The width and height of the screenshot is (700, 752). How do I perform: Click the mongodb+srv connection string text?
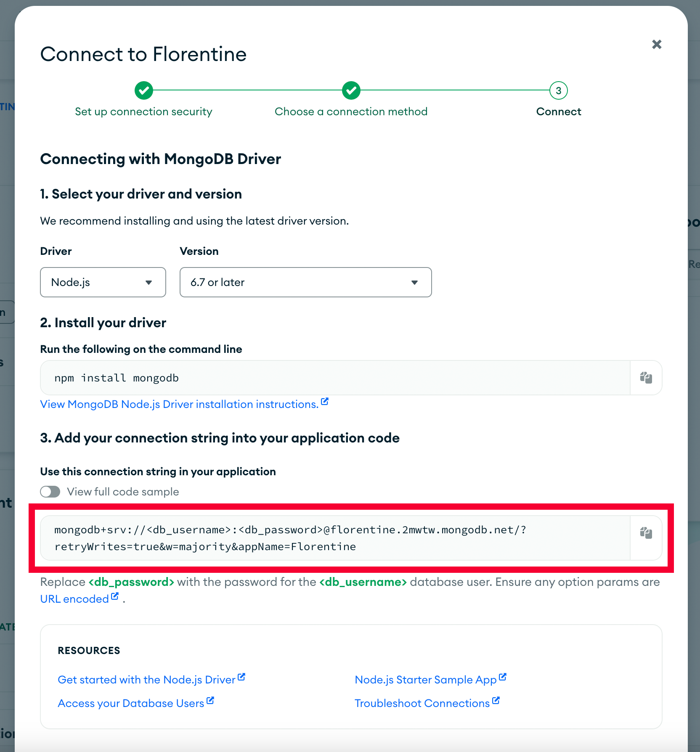(x=290, y=538)
